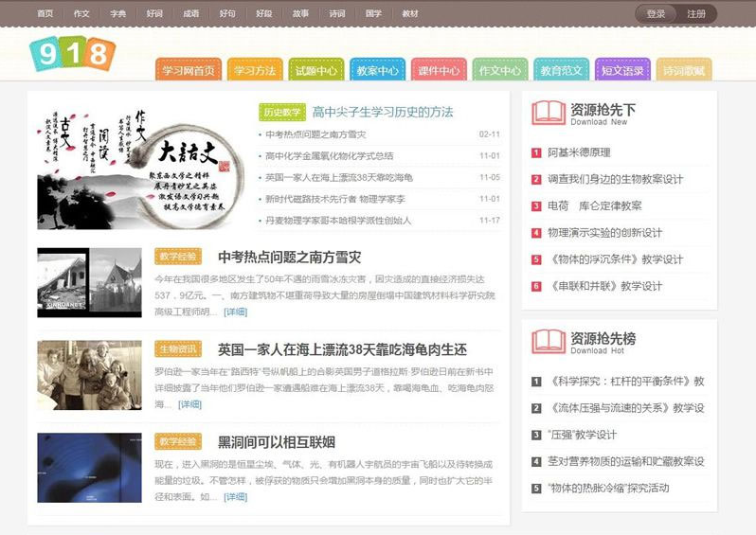Open 成语 in the top navigation bar
Viewport: 756px width, 535px height.
tap(191, 13)
